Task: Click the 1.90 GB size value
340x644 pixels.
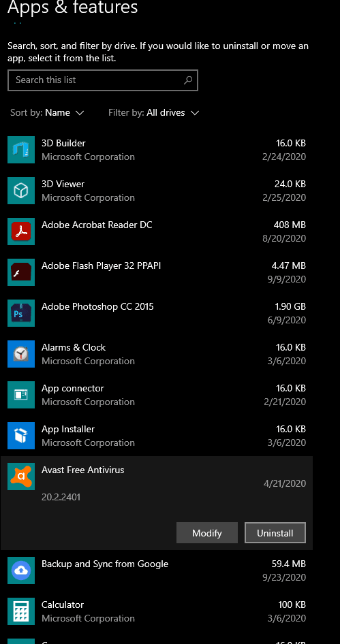Action: tap(290, 307)
